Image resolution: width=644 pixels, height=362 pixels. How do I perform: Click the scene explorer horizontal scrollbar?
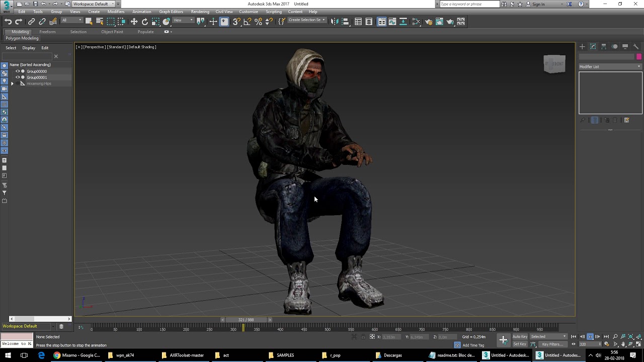point(40,319)
